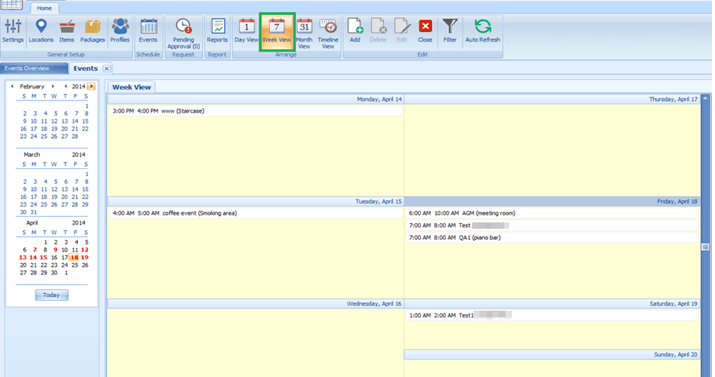The width and height of the screenshot is (715, 377).
Task: Select April 7 in mini calendar
Action: coord(35,250)
